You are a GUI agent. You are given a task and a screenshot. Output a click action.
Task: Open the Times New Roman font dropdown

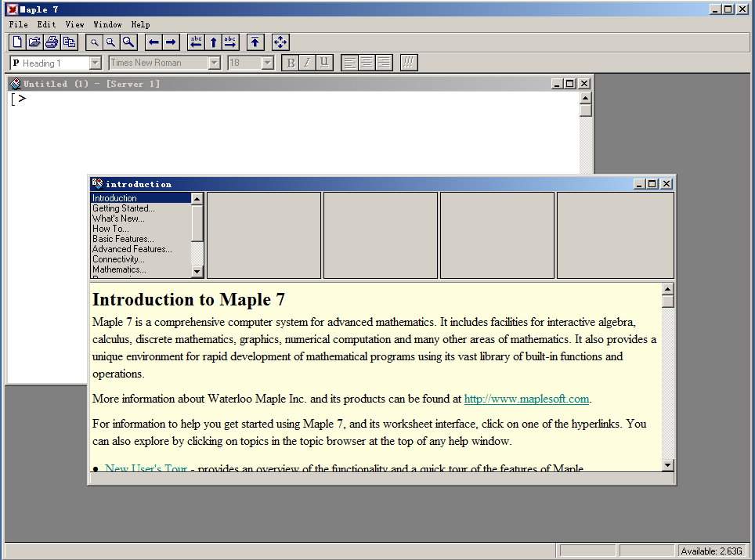coord(215,63)
